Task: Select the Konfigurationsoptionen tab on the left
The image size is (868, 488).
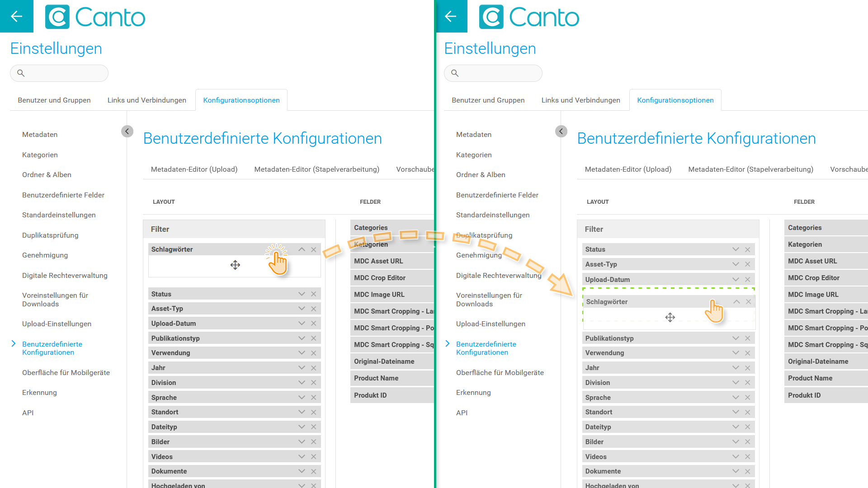Action: click(x=241, y=100)
